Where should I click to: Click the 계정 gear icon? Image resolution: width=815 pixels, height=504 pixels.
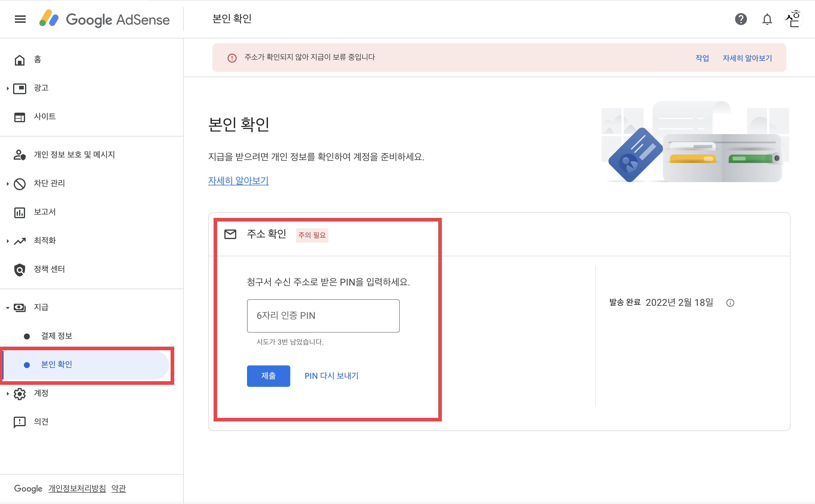(x=20, y=394)
